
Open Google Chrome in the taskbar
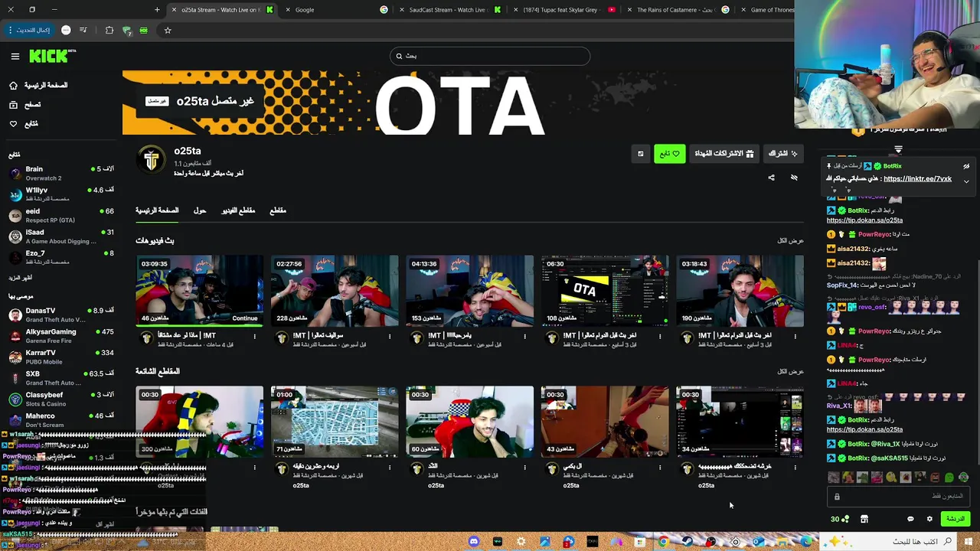coord(664,542)
